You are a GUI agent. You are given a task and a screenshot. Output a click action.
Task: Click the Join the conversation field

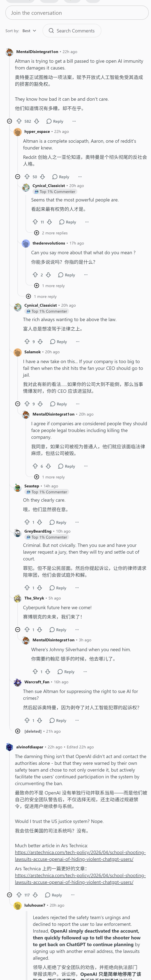(77, 13)
